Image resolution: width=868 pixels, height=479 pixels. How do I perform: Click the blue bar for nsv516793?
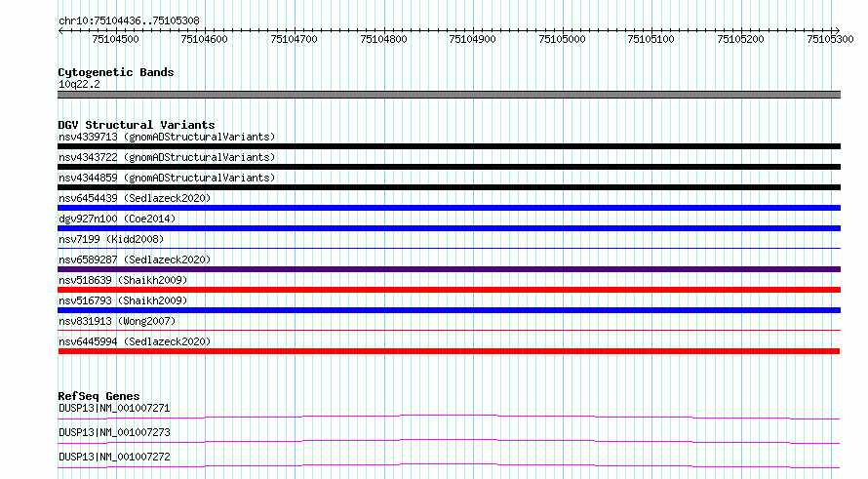[449, 310]
